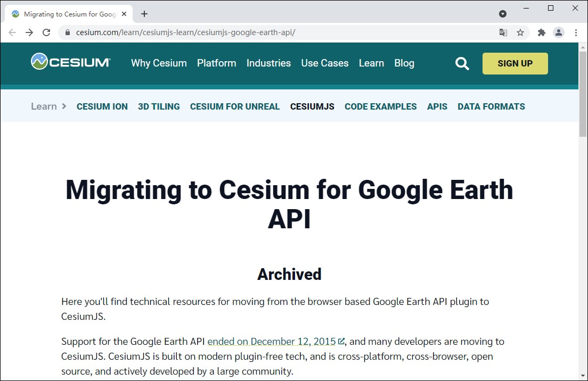Open the Blog menu item
Image resolution: width=588 pixels, height=381 pixels.
[404, 63]
